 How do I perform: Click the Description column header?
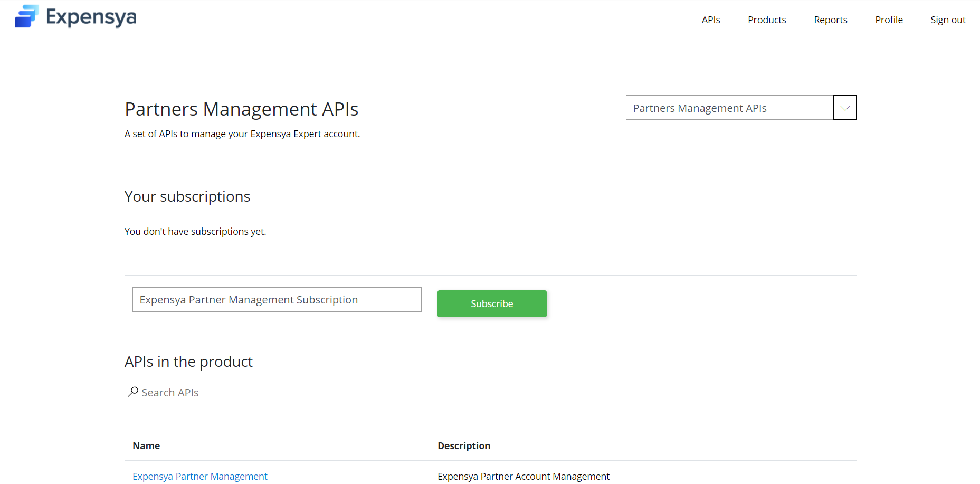pyautogui.click(x=463, y=446)
